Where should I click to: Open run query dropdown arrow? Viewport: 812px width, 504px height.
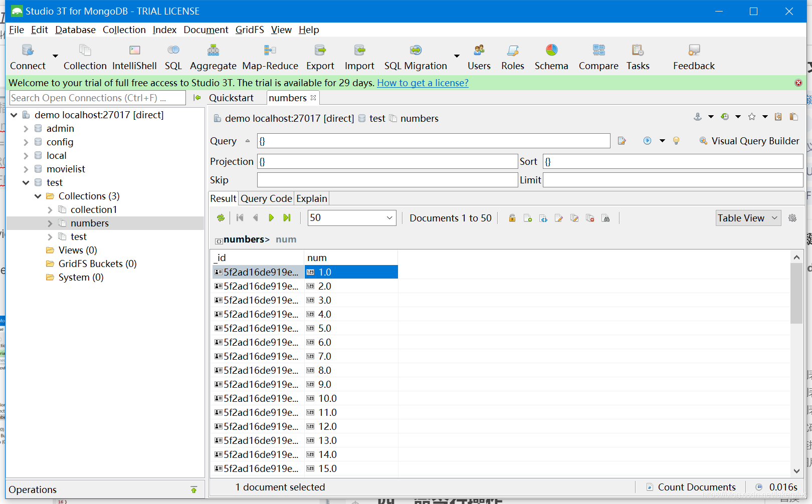pyautogui.click(x=662, y=141)
